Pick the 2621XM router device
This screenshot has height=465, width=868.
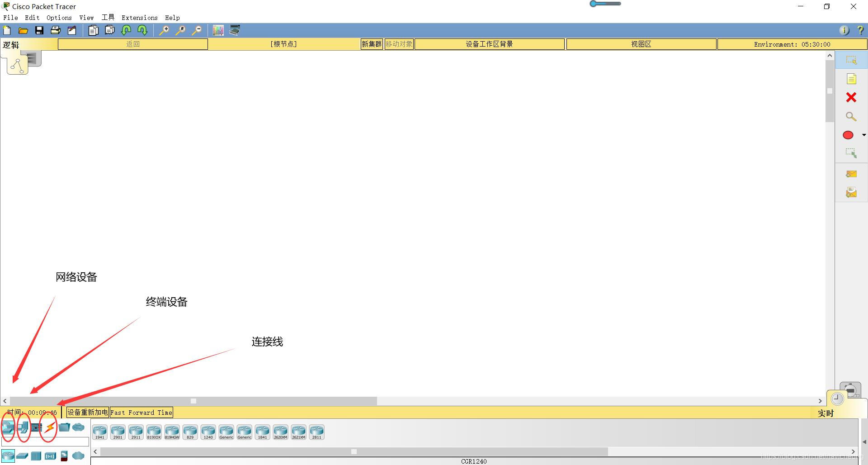298,432
